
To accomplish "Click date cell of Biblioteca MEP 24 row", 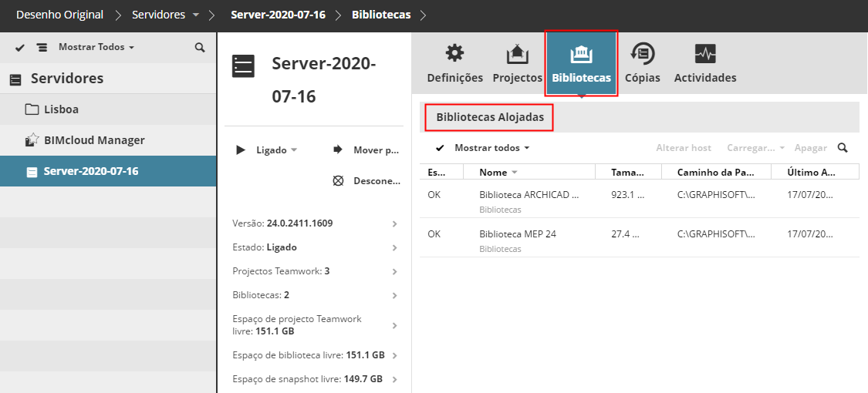I will (810, 233).
